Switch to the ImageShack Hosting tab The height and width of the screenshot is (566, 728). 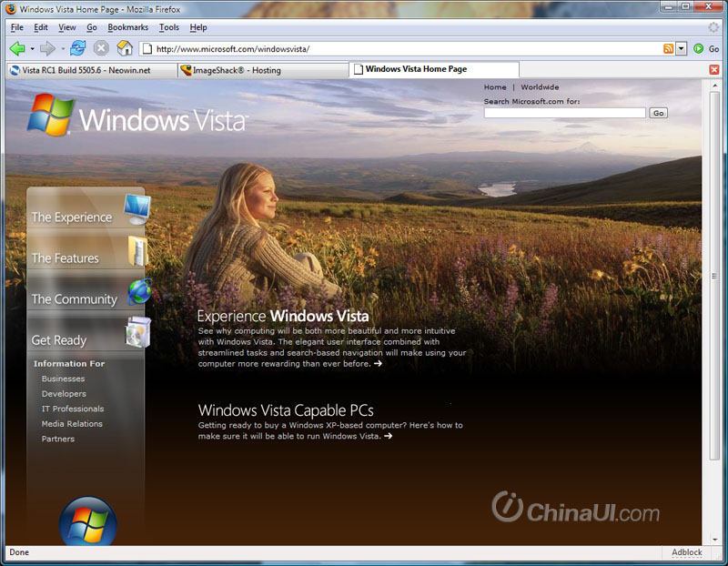263,71
